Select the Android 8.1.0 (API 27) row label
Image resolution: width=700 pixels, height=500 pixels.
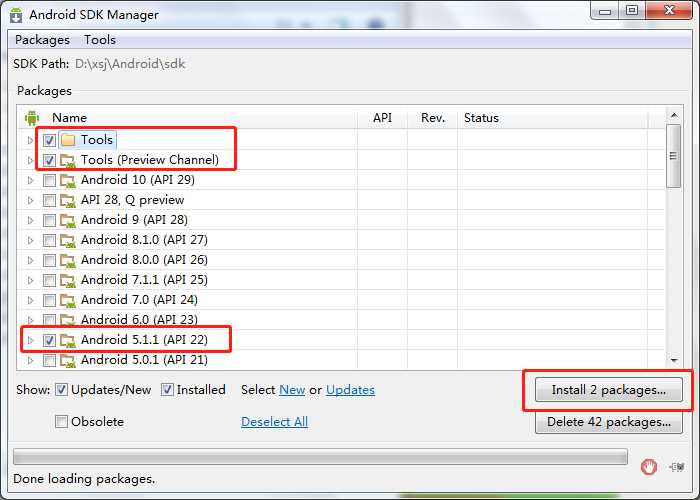[x=144, y=240]
